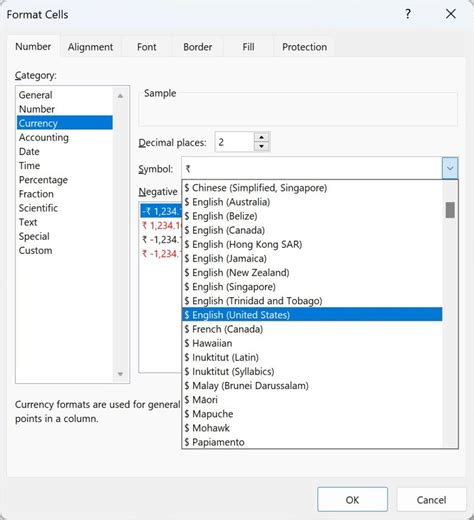Choose Text category
The height and width of the screenshot is (520, 474).
pyautogui.click(x=65, y=222)
